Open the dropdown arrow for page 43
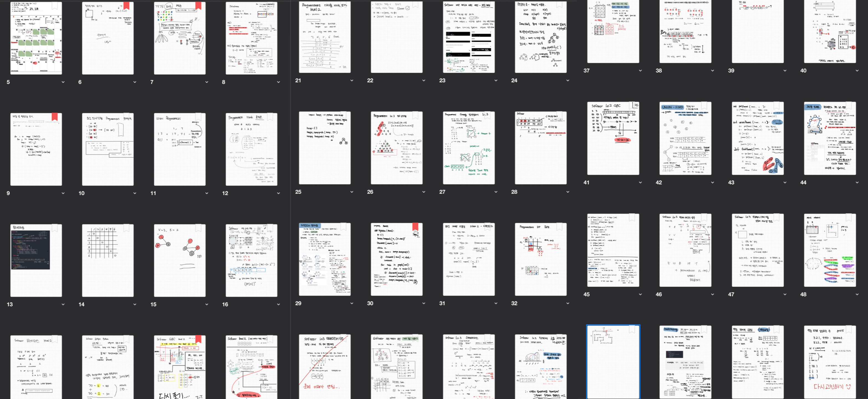The image size is (868, 399). click(785, 183)
